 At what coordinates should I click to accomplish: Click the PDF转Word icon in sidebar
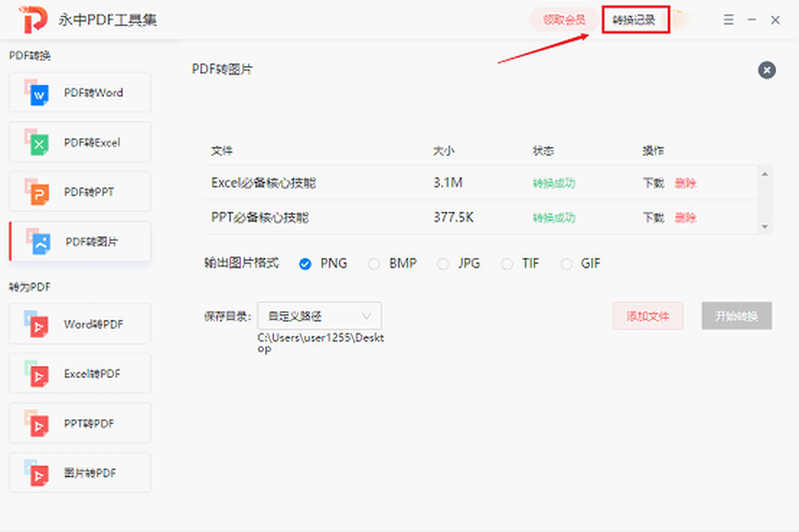[37, 93]
